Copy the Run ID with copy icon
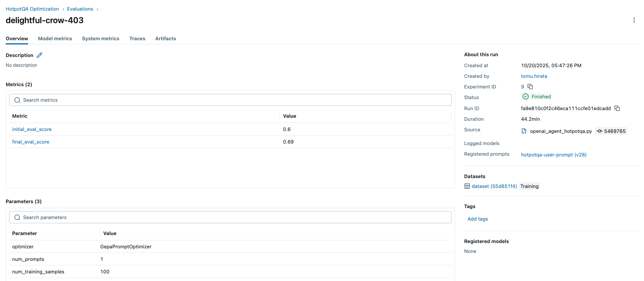The height and width of the screenshot is (281, 644). (x=617, y=108)
